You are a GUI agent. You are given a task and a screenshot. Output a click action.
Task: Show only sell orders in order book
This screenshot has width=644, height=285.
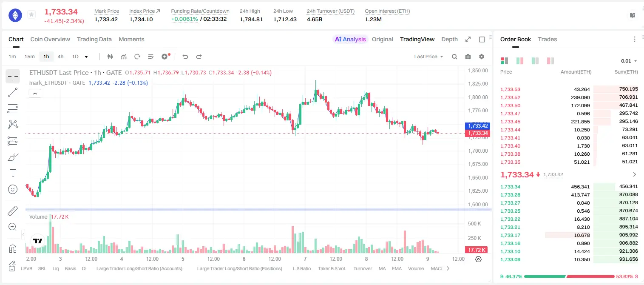[x=550, y=61]
